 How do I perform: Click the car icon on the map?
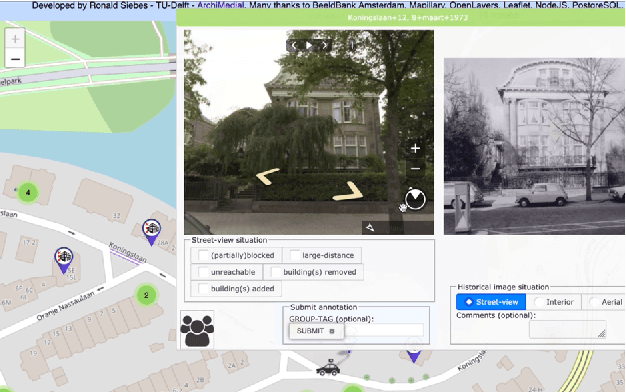click(328, 367)
